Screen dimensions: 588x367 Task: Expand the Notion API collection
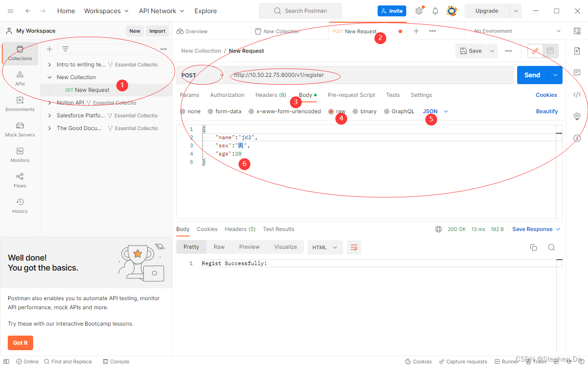50,103
